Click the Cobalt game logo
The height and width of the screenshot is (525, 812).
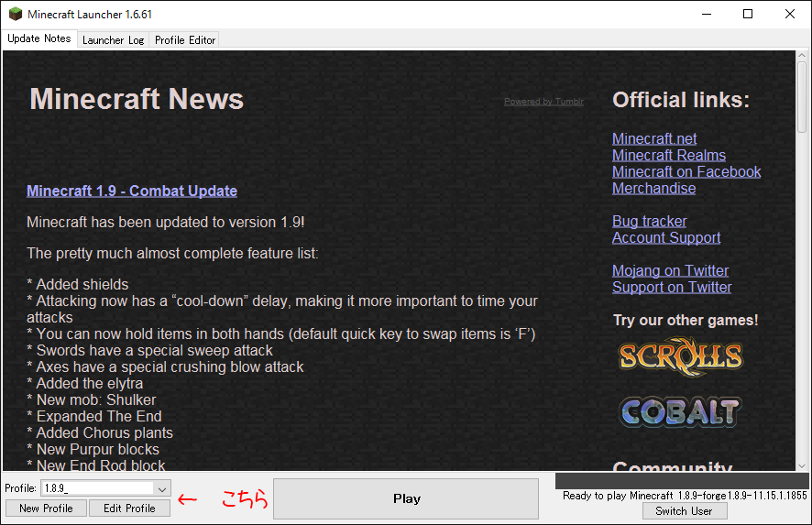click(679, 411)
